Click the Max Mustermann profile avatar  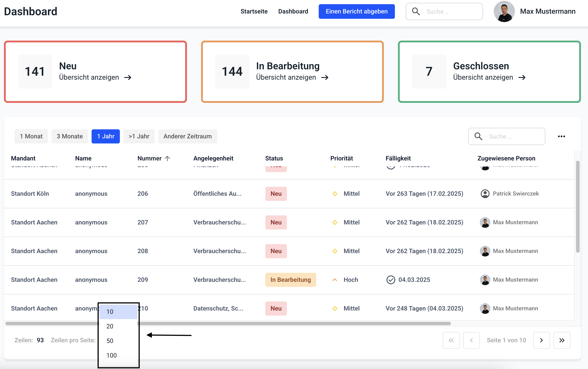pyautogui.click(x=504, y=11)
